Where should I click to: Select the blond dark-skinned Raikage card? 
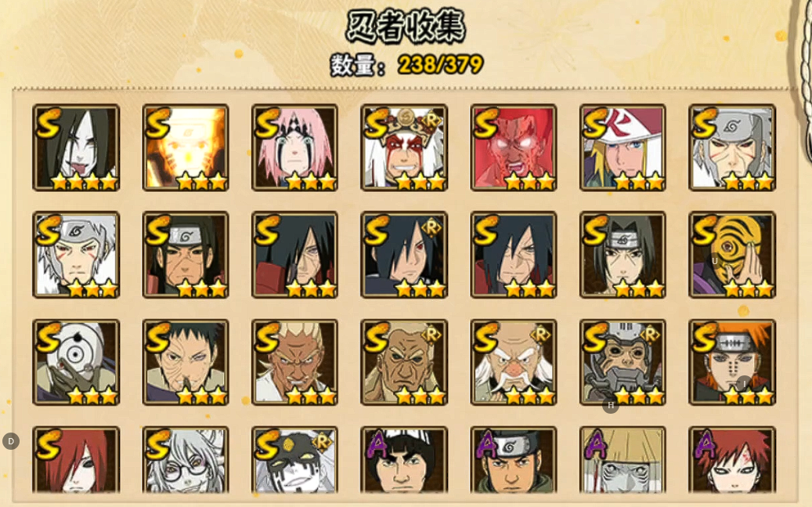click(x=295, y=362)
